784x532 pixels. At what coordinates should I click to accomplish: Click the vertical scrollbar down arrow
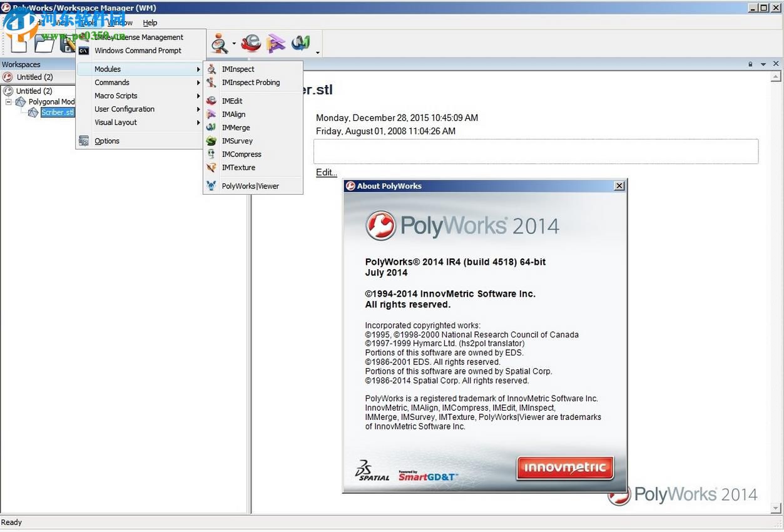(776, 508)
